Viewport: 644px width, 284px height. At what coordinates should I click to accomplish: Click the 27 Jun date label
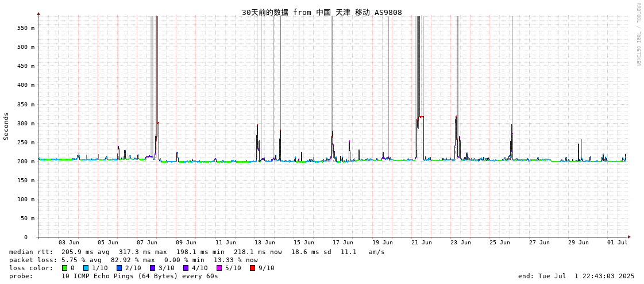coord(539,243)
